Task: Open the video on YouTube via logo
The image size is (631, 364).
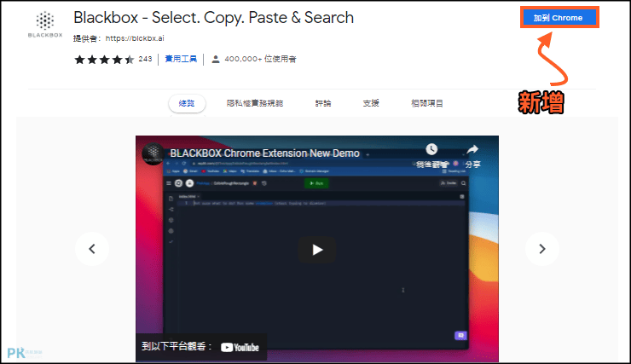Action: coord(240,347)
